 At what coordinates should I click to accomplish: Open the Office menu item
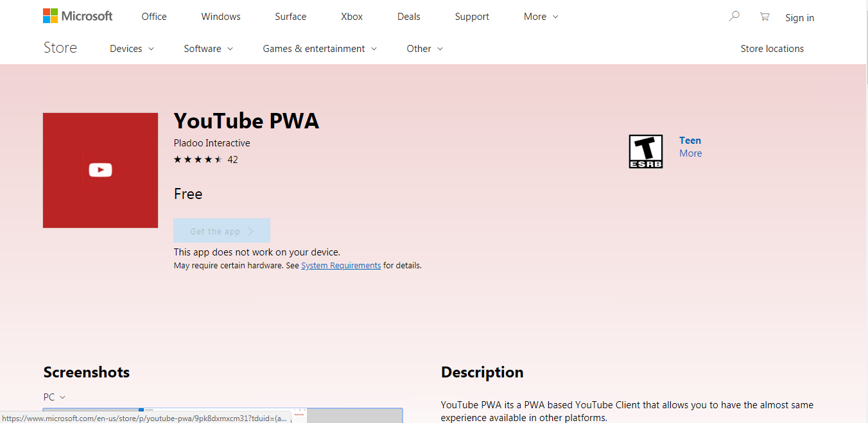(154, 17)
